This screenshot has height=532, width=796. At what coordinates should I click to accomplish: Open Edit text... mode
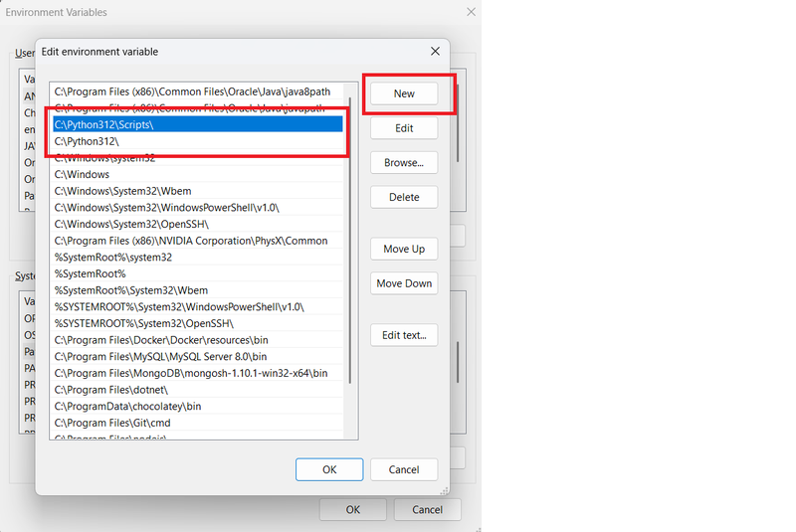coord(404,335)
